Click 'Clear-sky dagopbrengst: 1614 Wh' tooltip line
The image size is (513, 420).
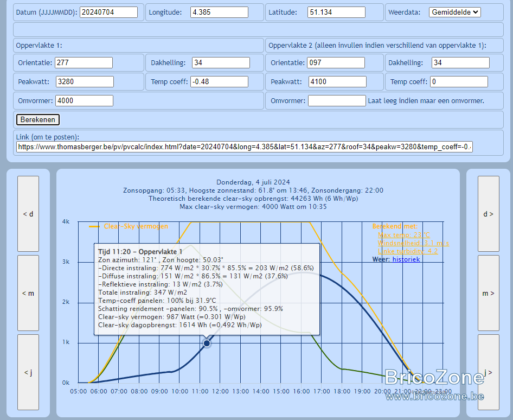[x=180, y=325]
